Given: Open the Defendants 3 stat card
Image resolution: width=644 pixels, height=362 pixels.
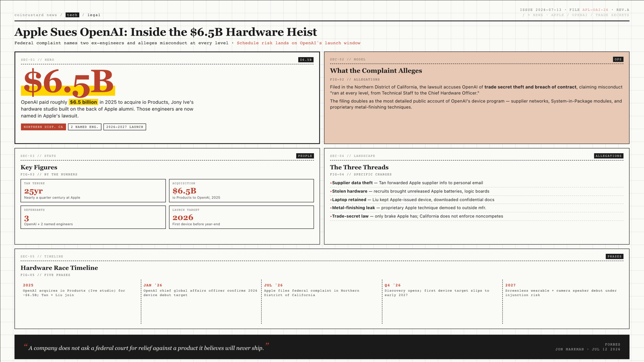Looking at the screenshot, I should tap(93, 217).
